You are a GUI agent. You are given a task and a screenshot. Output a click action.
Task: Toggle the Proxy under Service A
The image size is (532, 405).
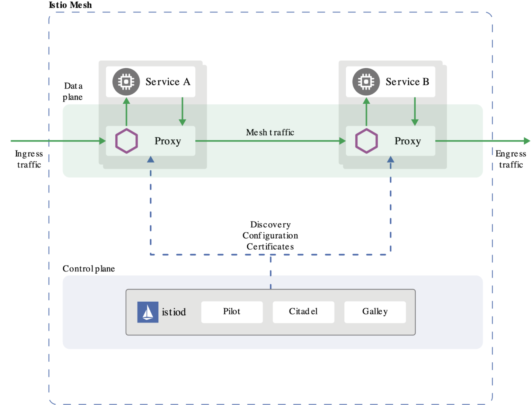click(168, 141)
